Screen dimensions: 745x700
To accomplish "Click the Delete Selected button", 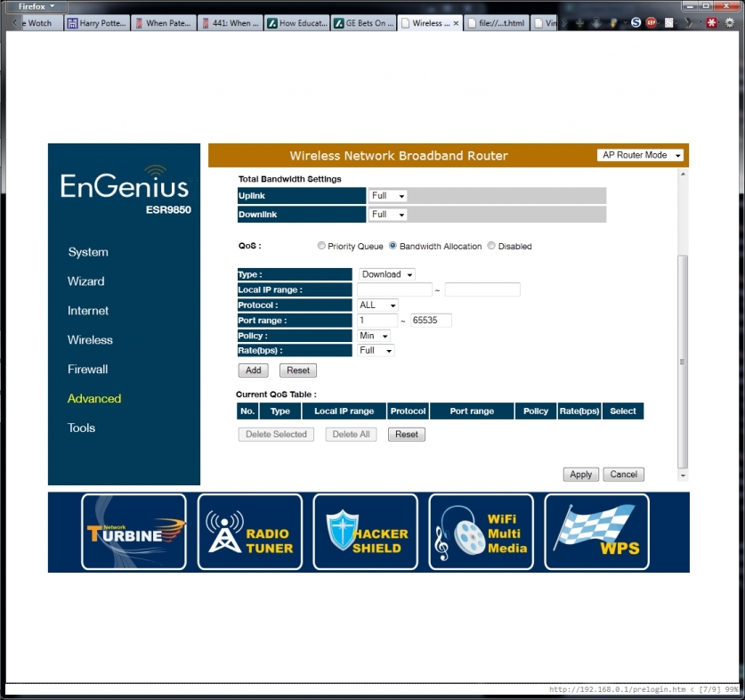I will pyautogui.click(x=276, y=435).
